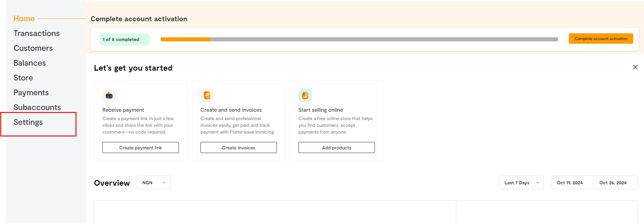The width and height of the screenshot is (644, 223).
Task: Click the wallet icon for Receive payment
Action: (x=109, y=96)
